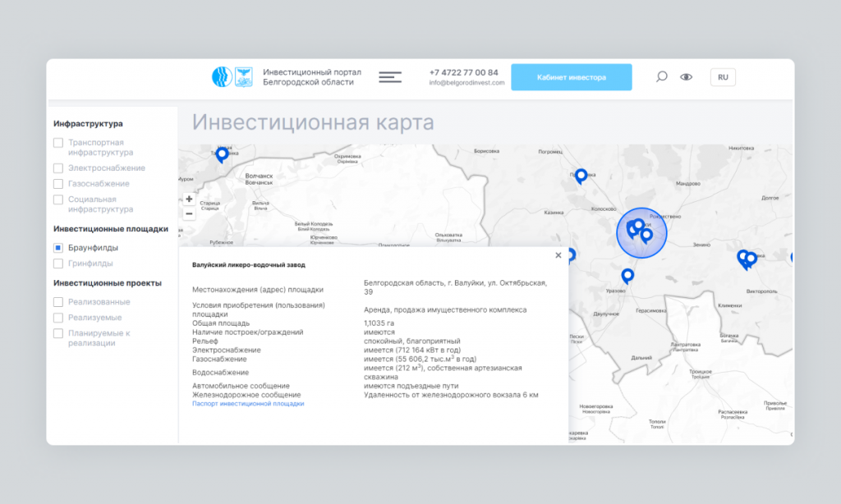Click the Клименки label on the map
The width and height of the screenshot is (841, 504).
730,305
